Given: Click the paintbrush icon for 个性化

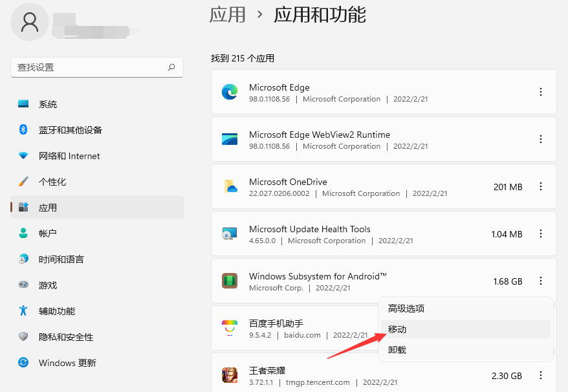Looking at the screenshot, I should pyautogui.click(x=23, y=182).
